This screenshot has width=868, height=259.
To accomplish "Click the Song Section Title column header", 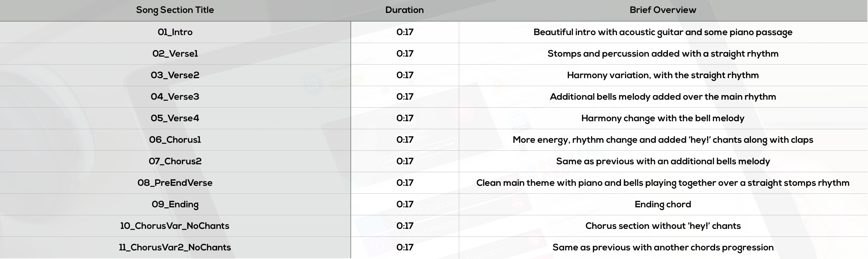I will point(175,10).
